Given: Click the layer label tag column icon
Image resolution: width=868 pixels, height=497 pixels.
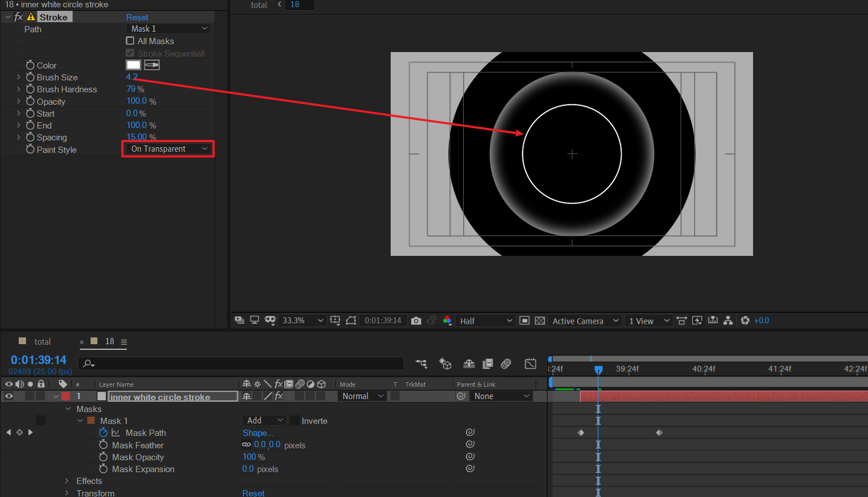Looking at the screenshot, I should point(63,384).
